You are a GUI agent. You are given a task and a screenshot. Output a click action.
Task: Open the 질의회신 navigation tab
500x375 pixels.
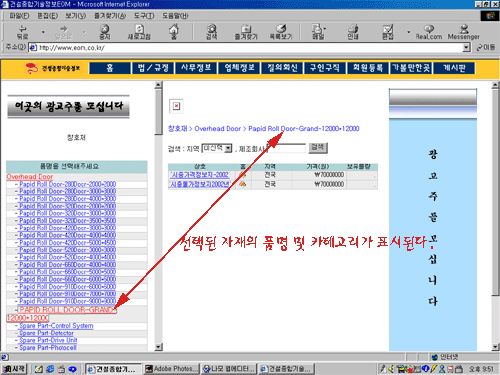(282, 68)
